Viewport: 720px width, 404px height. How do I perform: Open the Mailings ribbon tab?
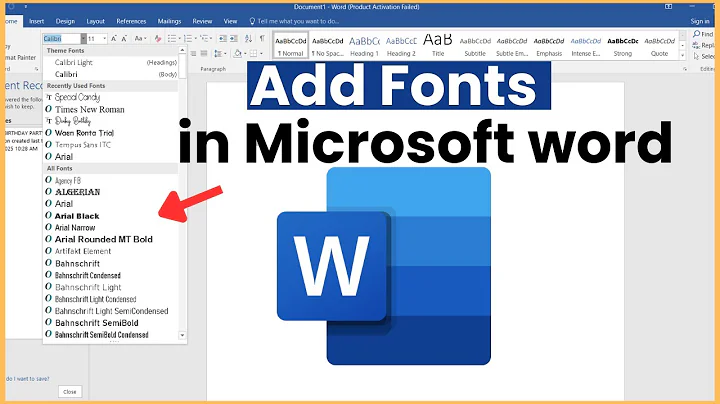[x=169, y=21]
